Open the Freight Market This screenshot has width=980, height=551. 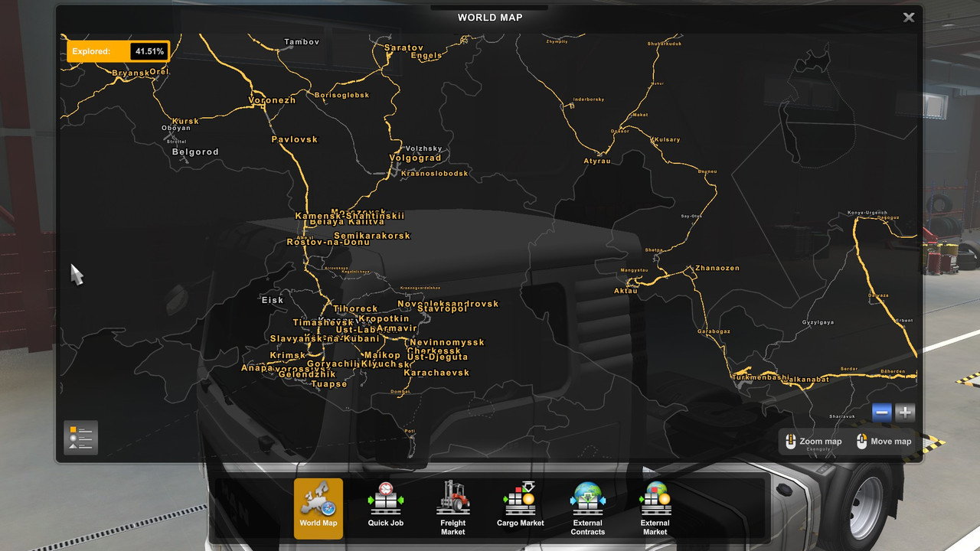(452, 508)
